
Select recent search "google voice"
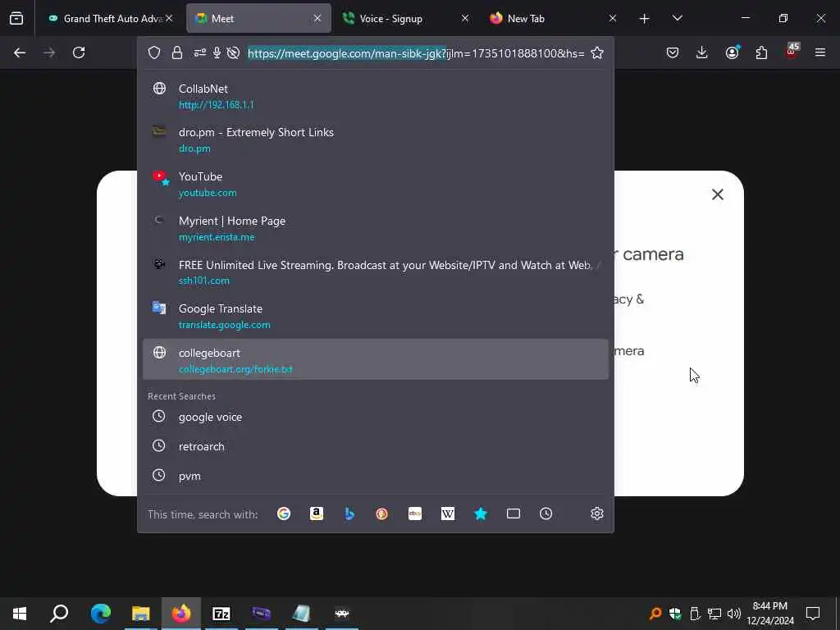click(375, 416)
